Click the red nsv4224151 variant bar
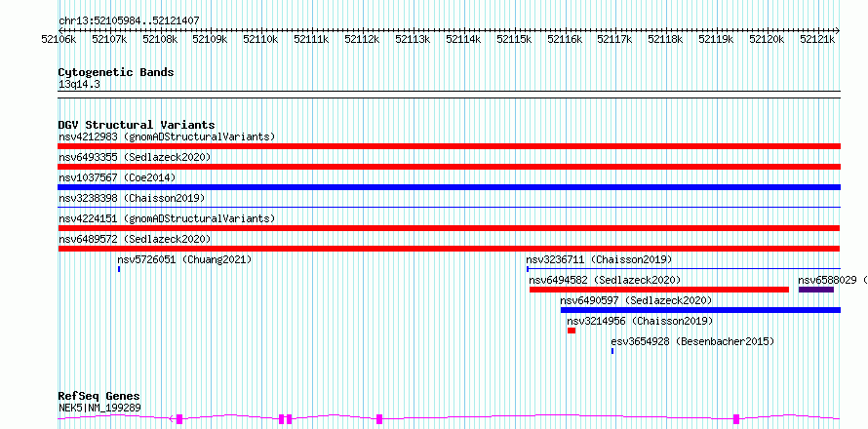 [x=449, y=228]
